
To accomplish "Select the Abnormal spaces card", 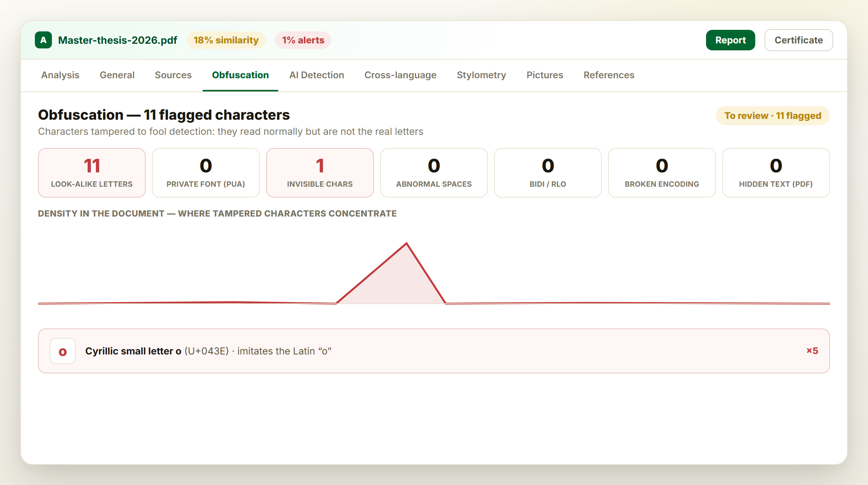I will tap(434, 173).
